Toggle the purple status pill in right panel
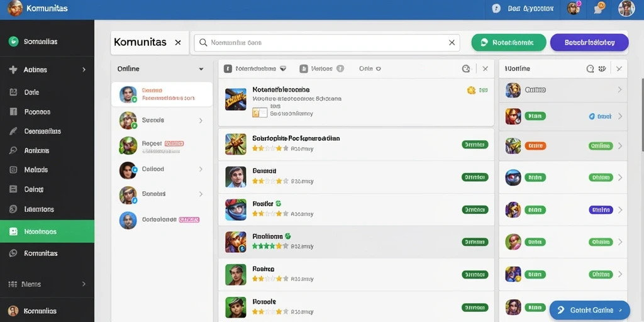 click(x=601, y=210)
